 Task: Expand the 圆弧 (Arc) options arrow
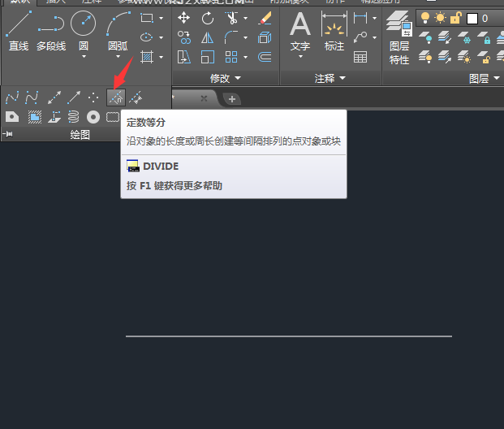click(x=118, y=57)
